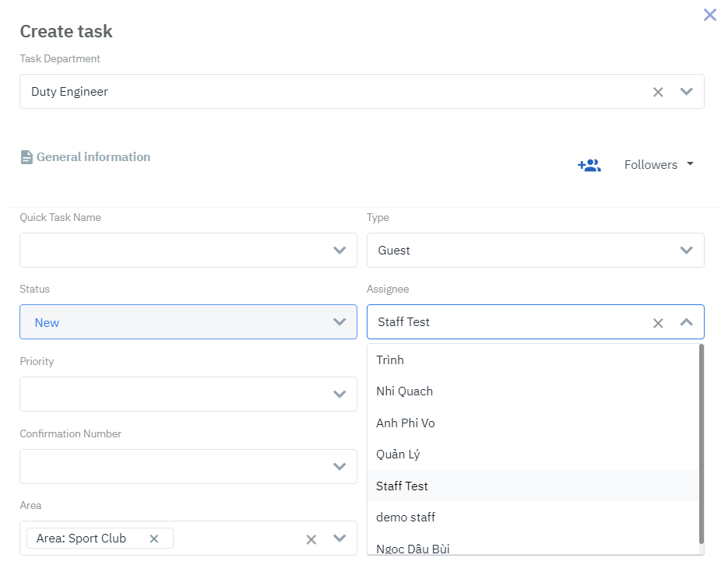Expand the Type dropdown showing Guest
The image size is (728, 565).
coord(686,251)
